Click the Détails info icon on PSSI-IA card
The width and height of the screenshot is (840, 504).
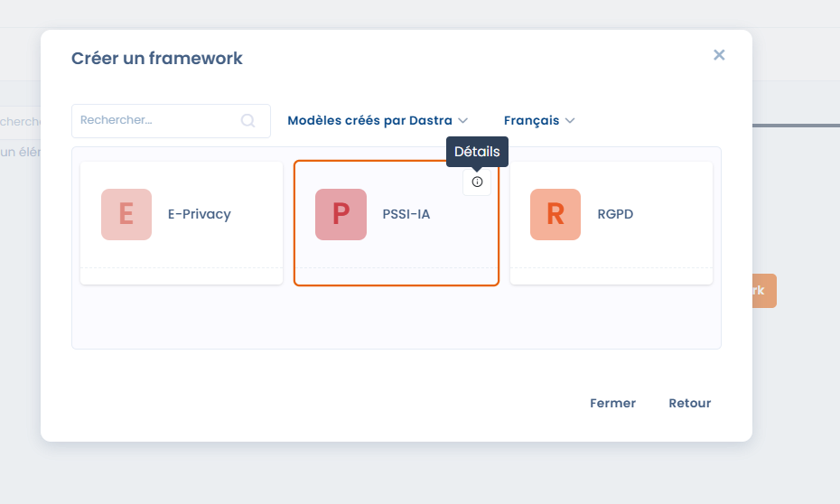[x=477, y=182]
